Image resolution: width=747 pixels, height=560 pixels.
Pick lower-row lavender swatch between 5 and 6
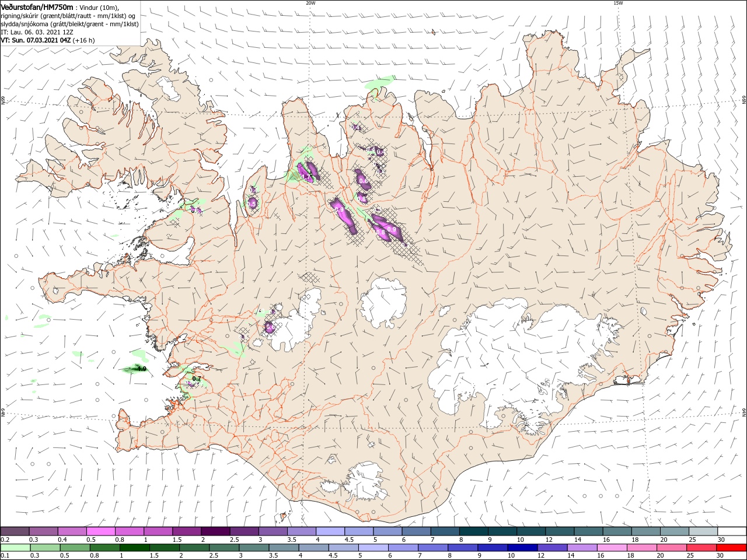[x=373, y=548]
